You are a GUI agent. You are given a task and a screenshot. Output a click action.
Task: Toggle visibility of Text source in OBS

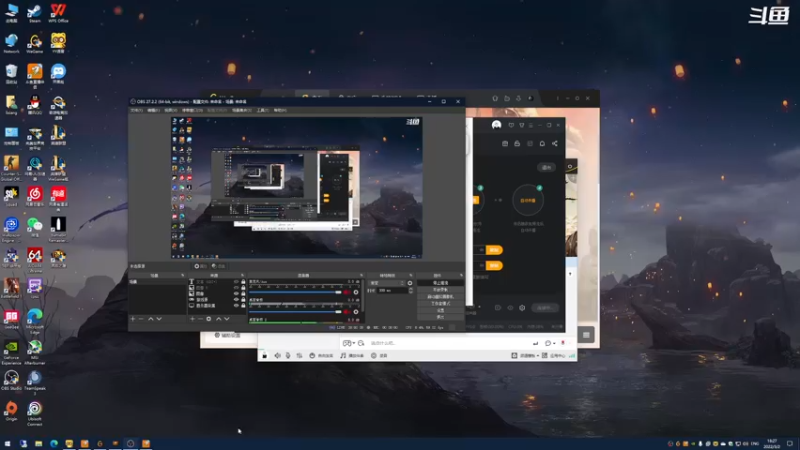[x=236, y=282]
